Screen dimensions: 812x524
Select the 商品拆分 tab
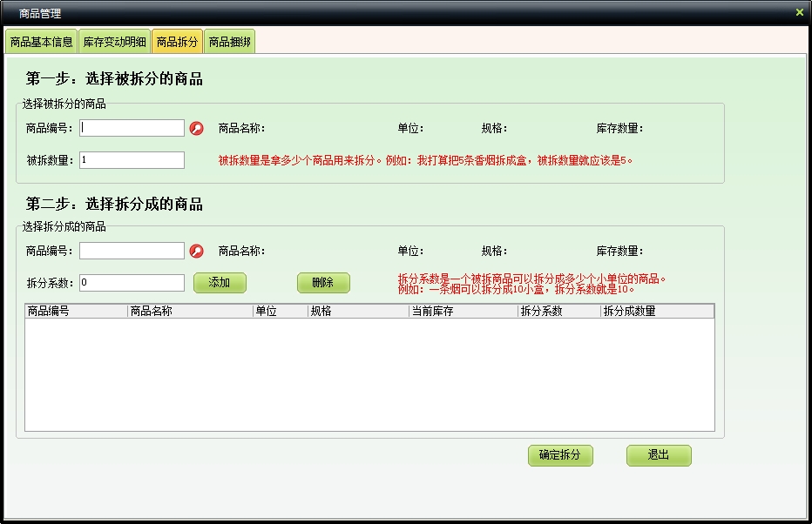click(177, 42)
